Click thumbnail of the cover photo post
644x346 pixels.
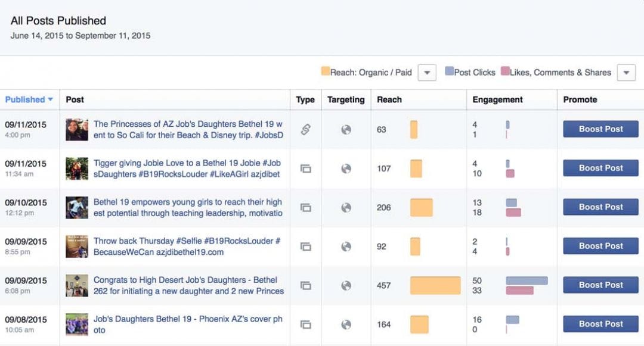(x=77, y=325)
